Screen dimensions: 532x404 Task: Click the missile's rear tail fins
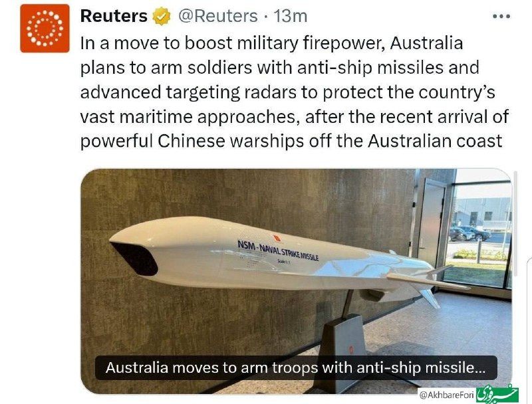(x=429, y=283)
